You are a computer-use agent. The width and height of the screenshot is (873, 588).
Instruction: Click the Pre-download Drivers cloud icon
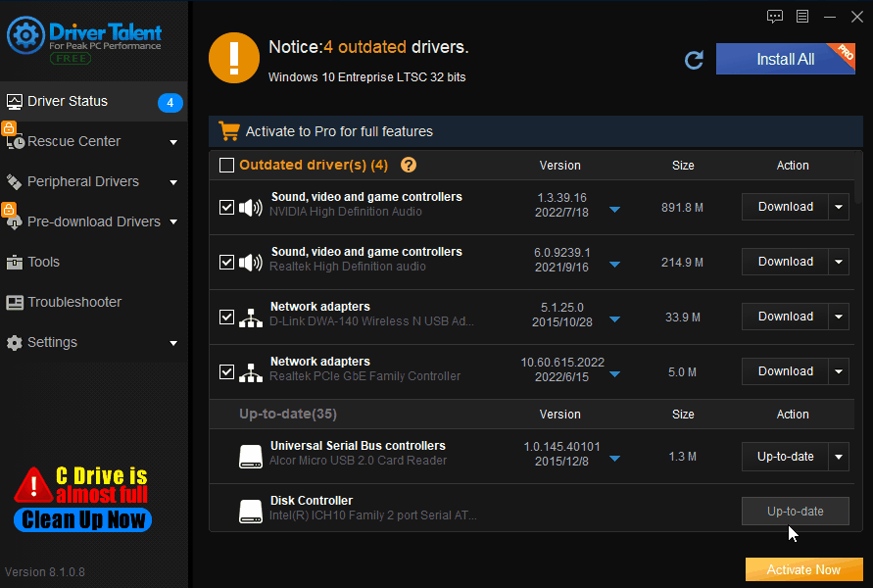(x=14, y=222)
